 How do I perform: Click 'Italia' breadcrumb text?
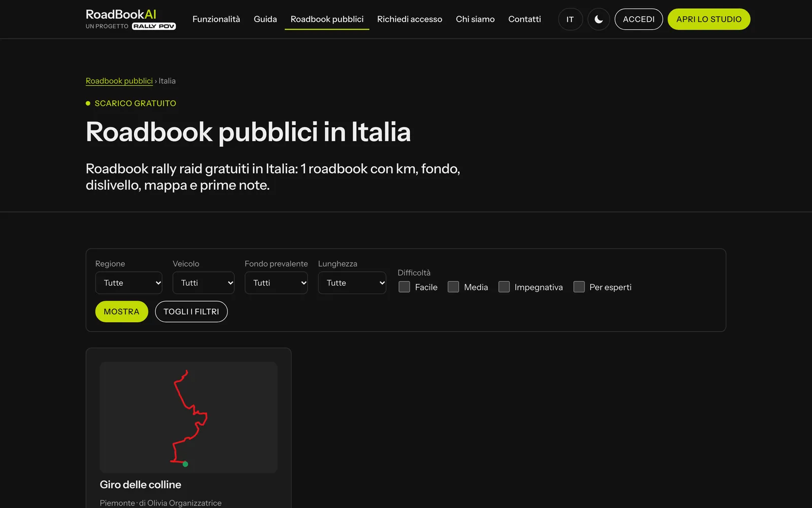click(167, 81)
